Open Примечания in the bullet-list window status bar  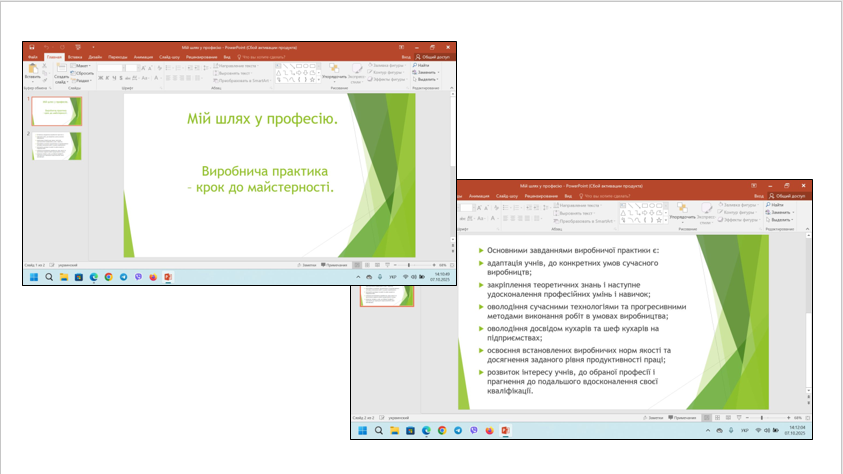(682, 416)
